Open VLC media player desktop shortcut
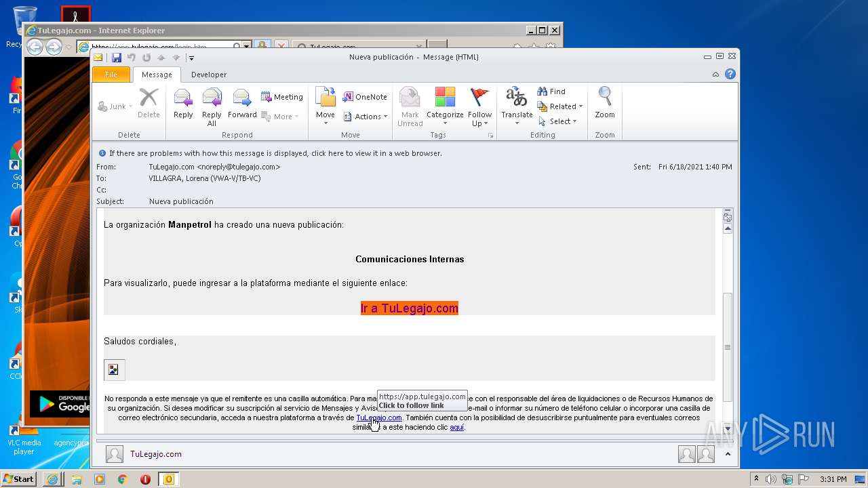 click(x=24, y=437)
